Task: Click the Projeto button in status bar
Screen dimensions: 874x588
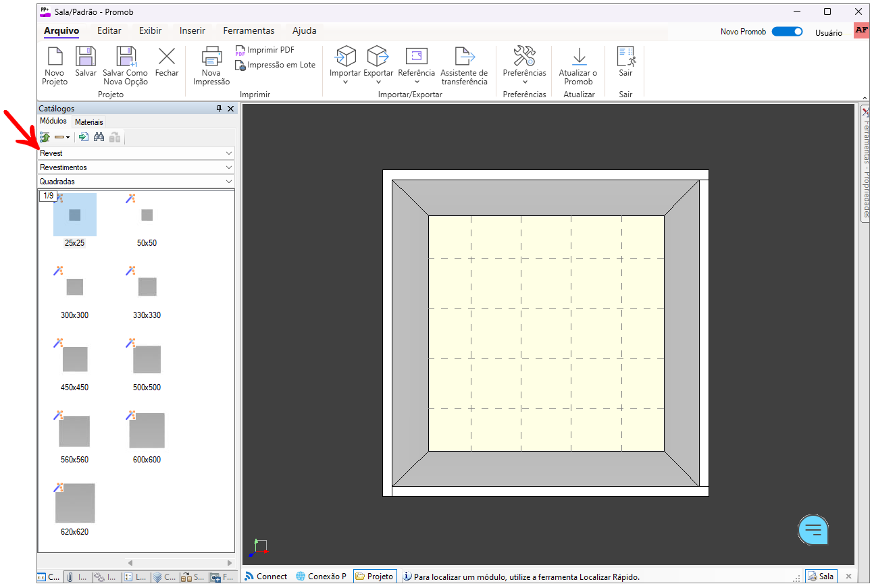Action: [x=374, y=577]
